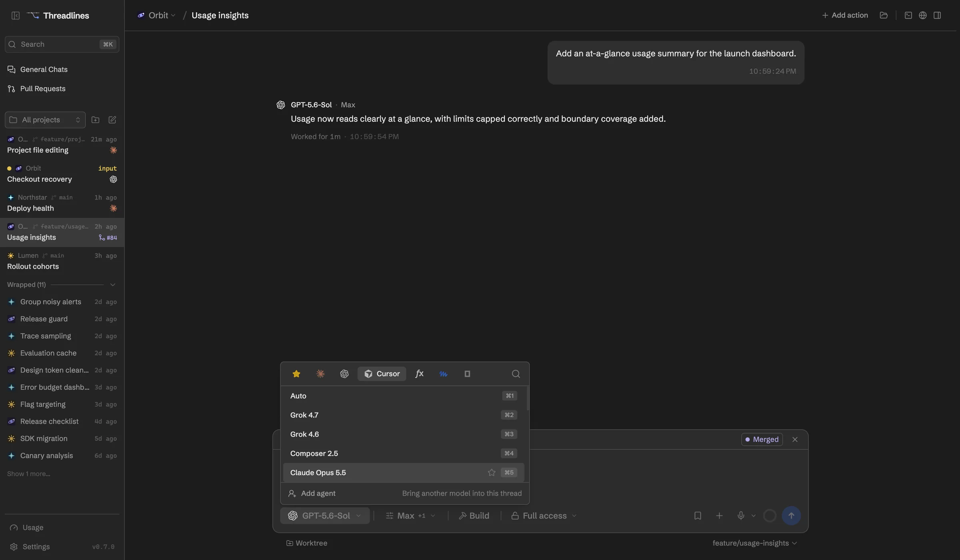Select the favorites star tab in model picker

[x=296, y=374]
